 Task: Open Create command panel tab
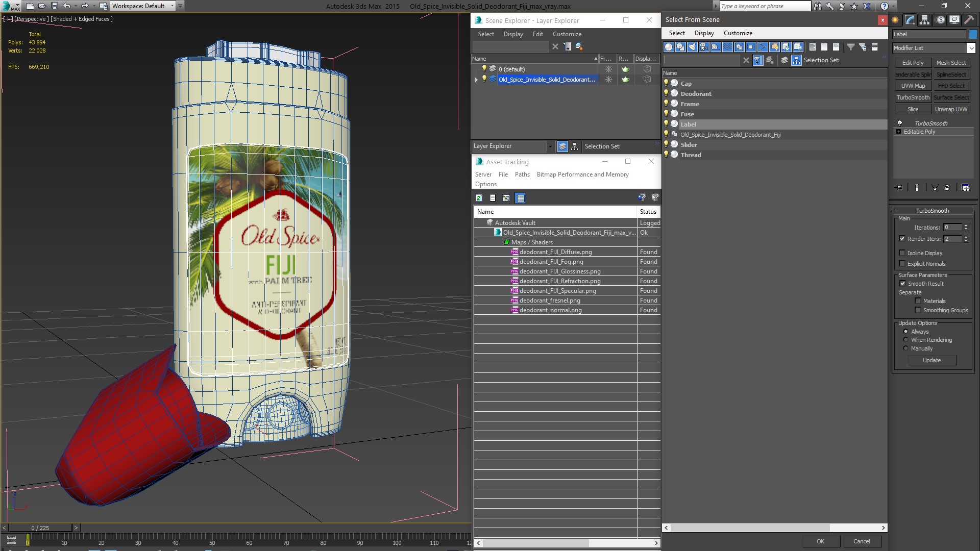[x=895, y=20]
